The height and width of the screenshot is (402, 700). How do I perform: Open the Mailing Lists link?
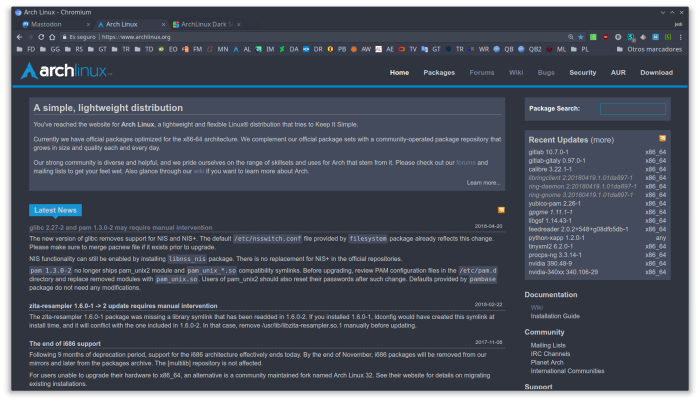548,345
